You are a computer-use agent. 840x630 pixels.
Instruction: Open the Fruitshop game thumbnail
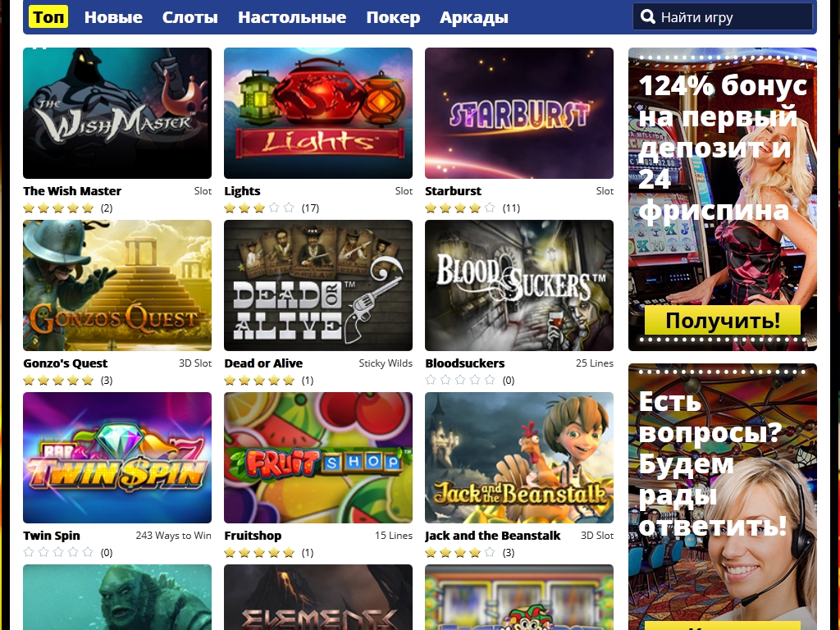click(x=318, y=458)
